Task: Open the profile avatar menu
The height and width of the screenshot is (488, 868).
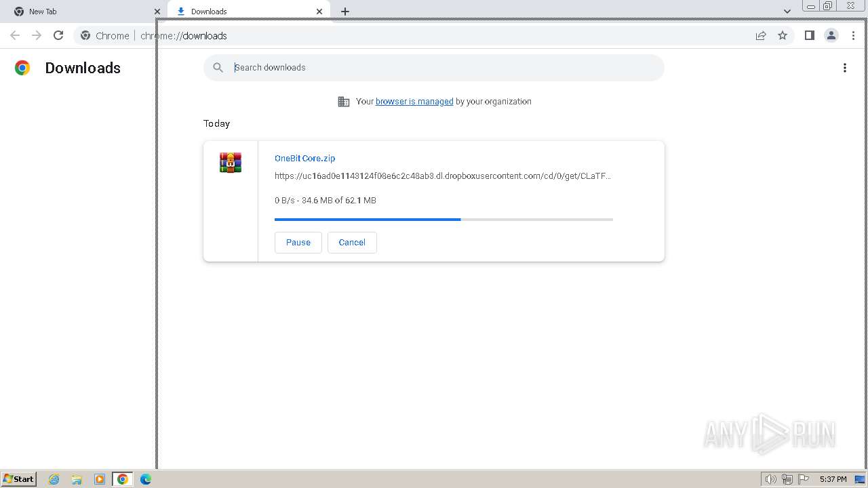Action: [x=831, y=35]
